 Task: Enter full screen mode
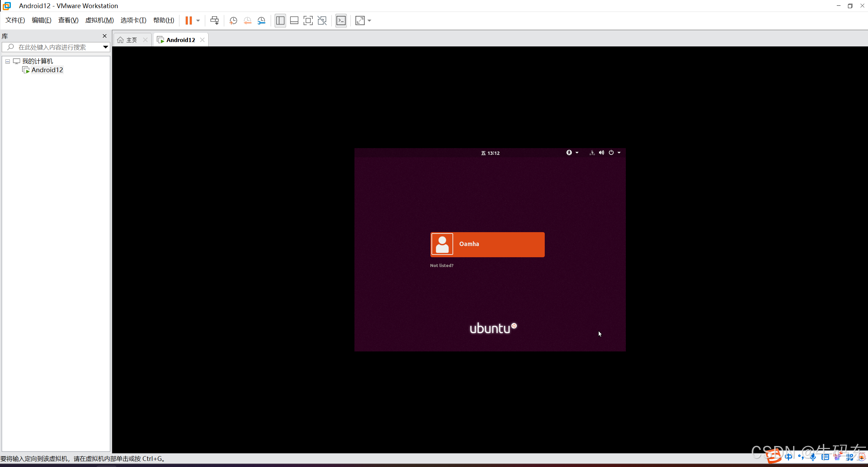(308, 21)
